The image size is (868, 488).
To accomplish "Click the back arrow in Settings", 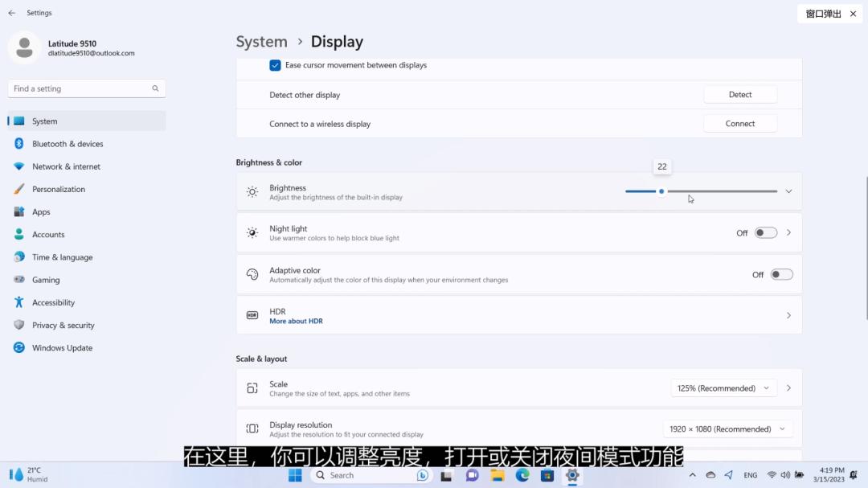I will click(x=11, y=13).
